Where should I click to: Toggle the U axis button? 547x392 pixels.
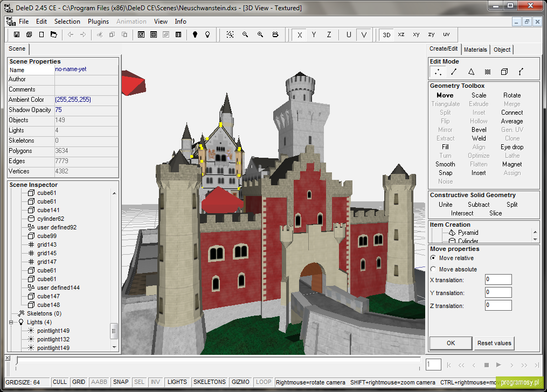[x=349, y=35]
